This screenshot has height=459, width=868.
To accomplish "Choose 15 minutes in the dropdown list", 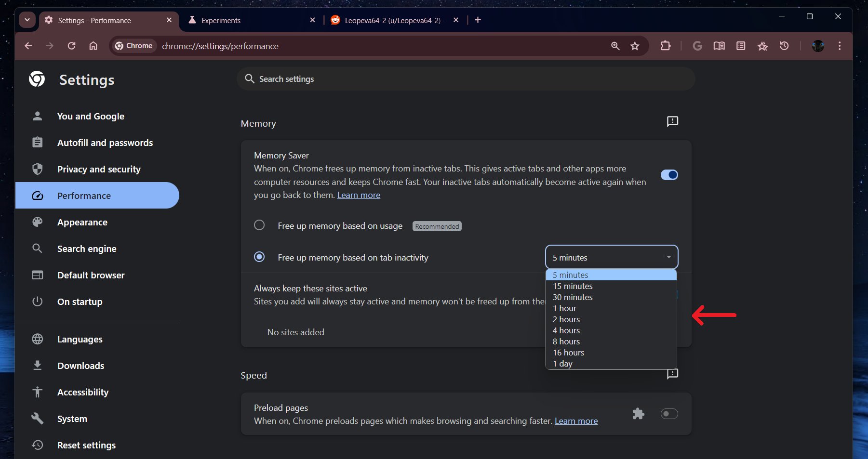I will pos(611,286).
